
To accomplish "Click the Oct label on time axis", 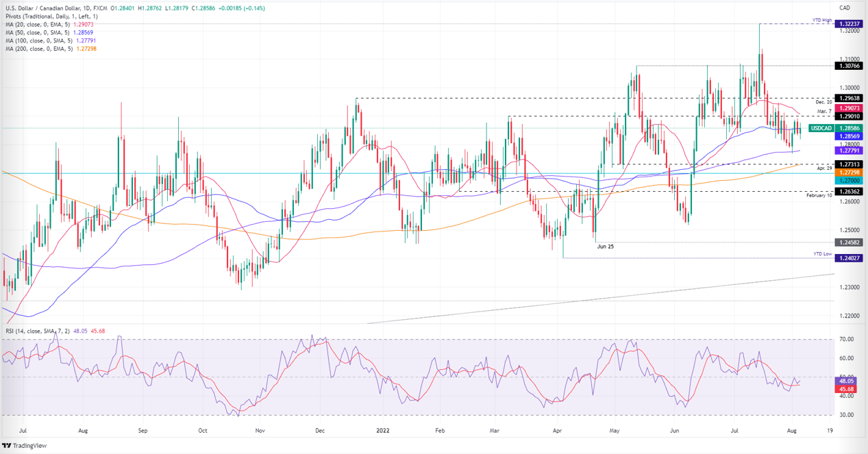I will 203,432.
